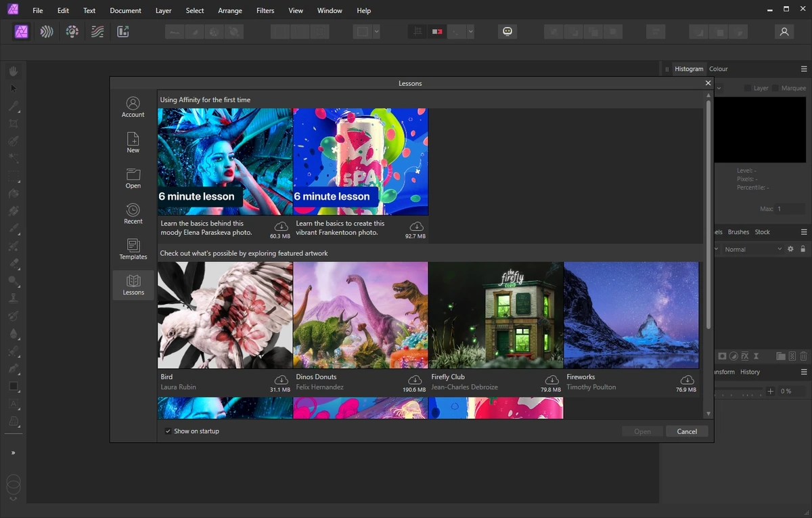Click the Max value field in Histogram
This screenshot has width=812, height=518.
[x=790, y=209]
